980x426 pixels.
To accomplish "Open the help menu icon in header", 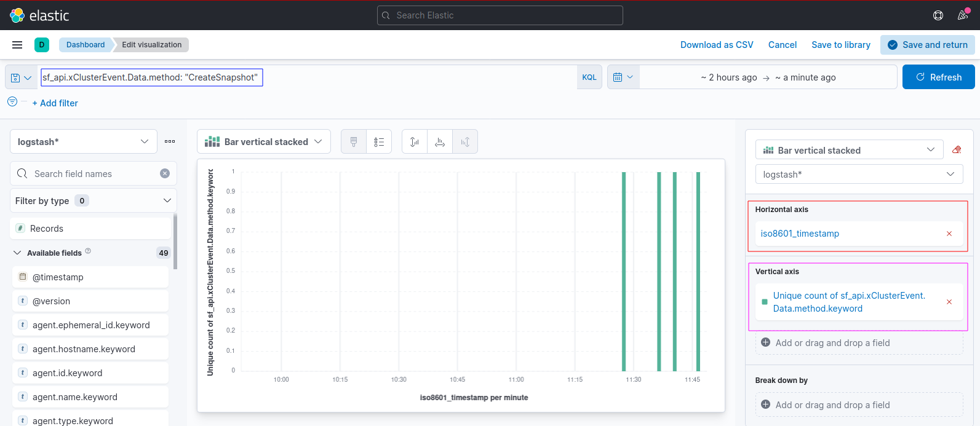I will pyautogui.click(x=938, y=15).
